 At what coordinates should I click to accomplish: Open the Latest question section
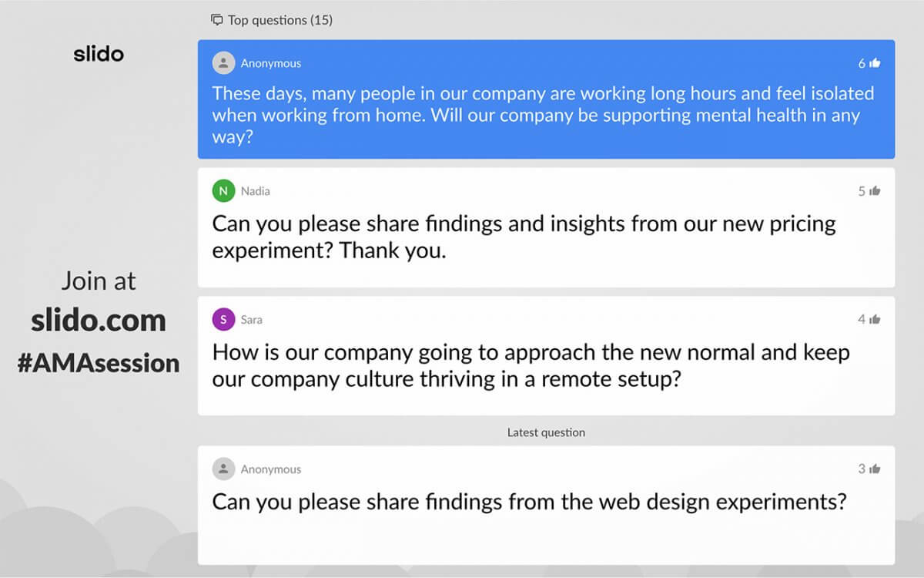pyautogui.click(x=547, y=432)
